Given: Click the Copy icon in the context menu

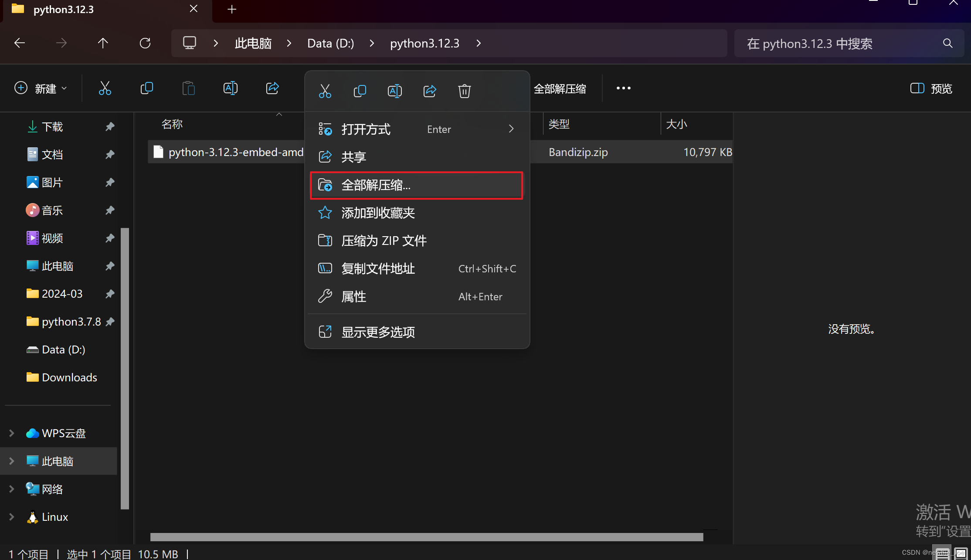Looking at the screenshot, I should pyautogui.click(x=360, y=91).
